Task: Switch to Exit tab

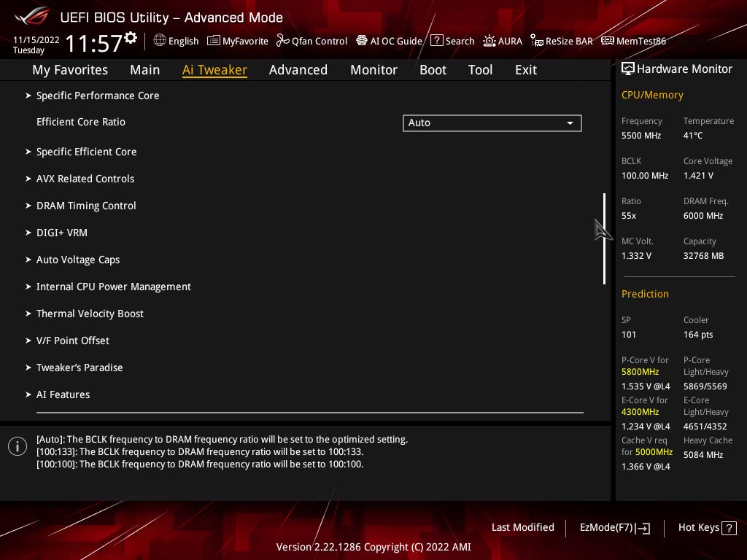Action: (526, 70)
